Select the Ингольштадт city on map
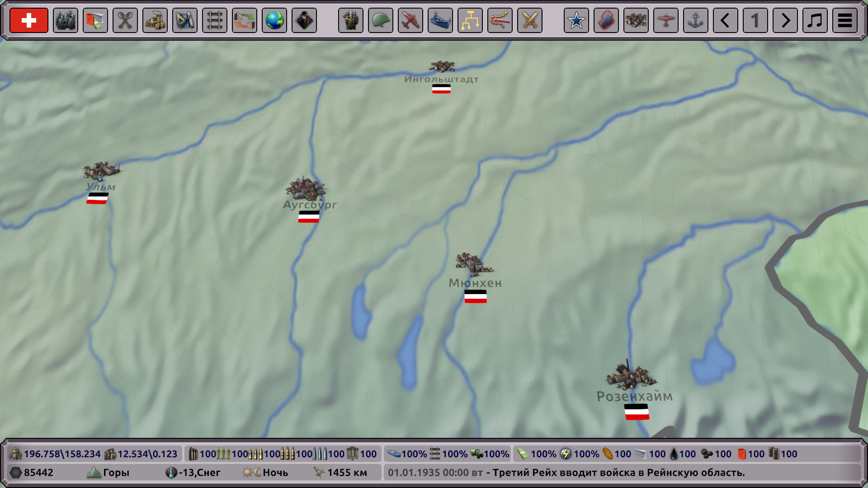 point(442,66)
